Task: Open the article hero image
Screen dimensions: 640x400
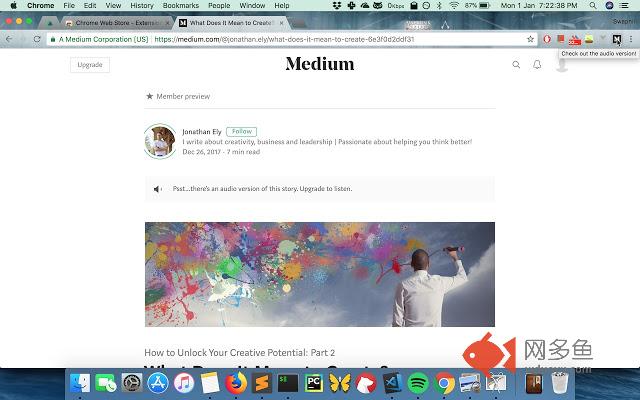Action: coord(320,274)
